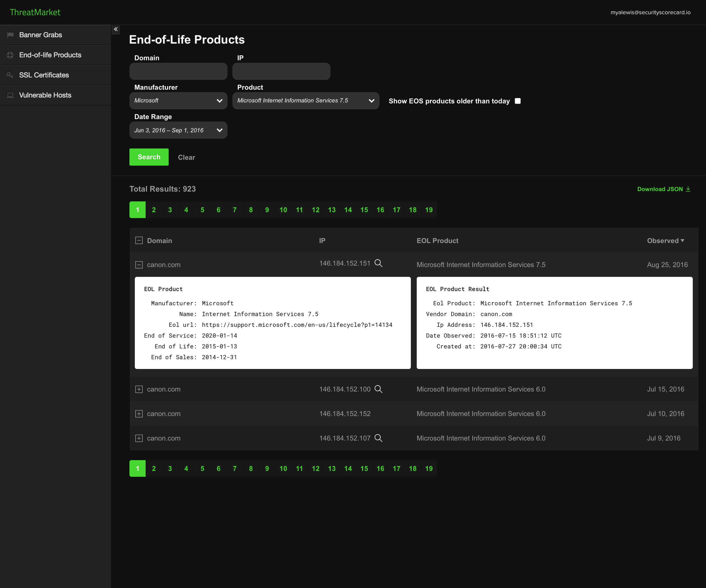Screen dimensions: 706x588
Task: Click the Domain input field
Action: click(x=178, y=71)
